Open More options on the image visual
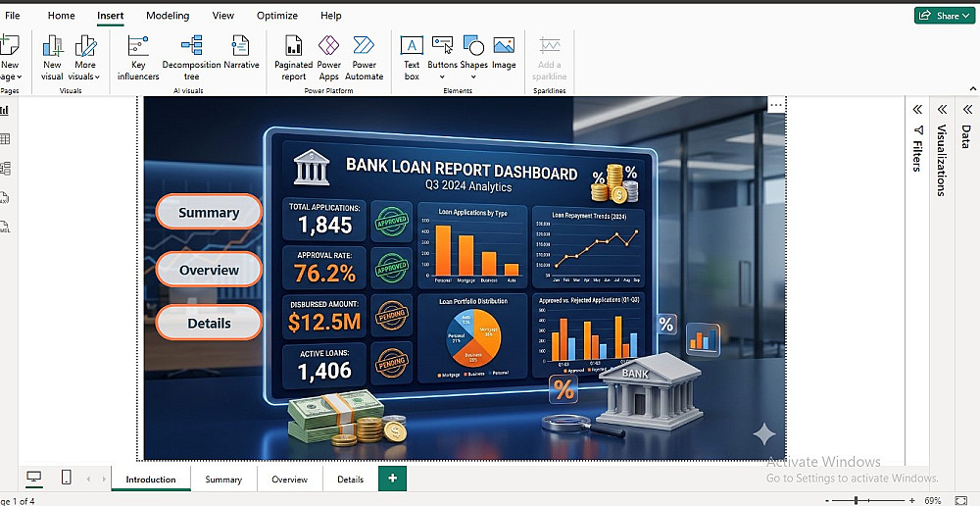This screenshot has height=506, width=980. (x=775, y=105)
